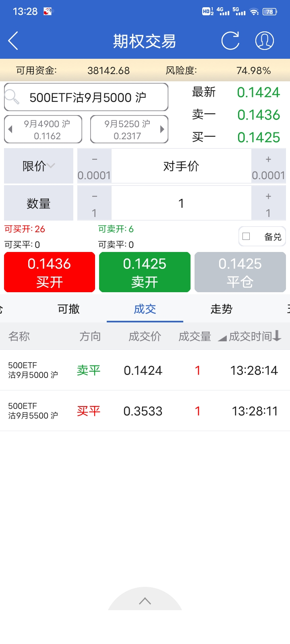Go to next contract 9月5250

129,129
